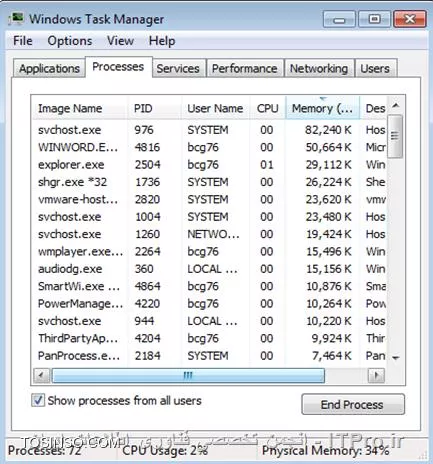Screen dimensions: 433x464
Task: Select the PanProcess.e... process
Action: [210, 356]
